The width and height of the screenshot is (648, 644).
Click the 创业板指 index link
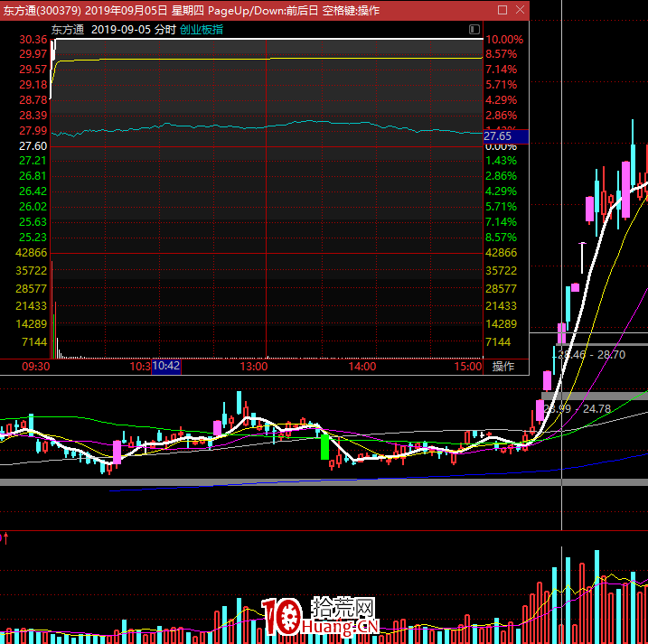pyautogui.click(x=202, y=29)
